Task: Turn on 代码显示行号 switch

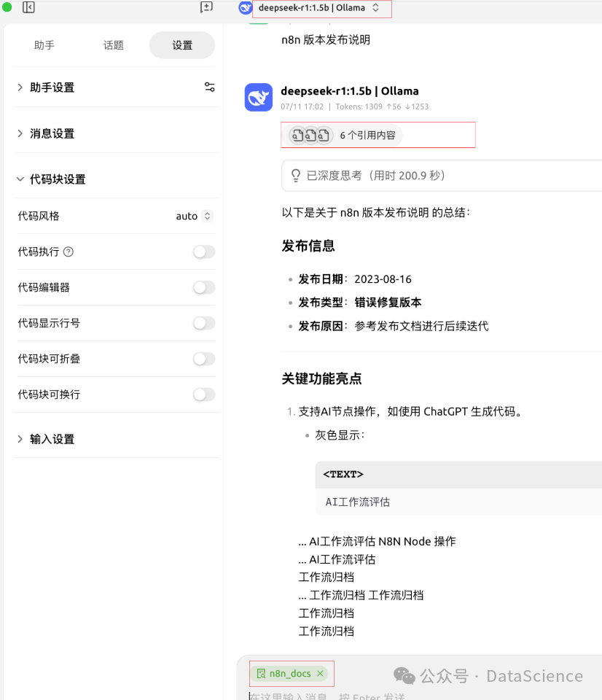Action: [x=204, y=323]
